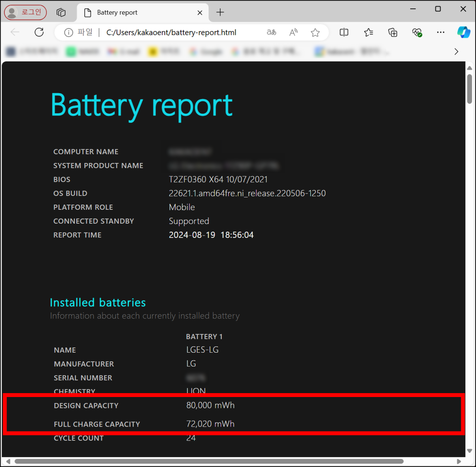Click the COMPUTER NAME label
The width and height of the screenshot is (476, 467).
coord(86,152)
